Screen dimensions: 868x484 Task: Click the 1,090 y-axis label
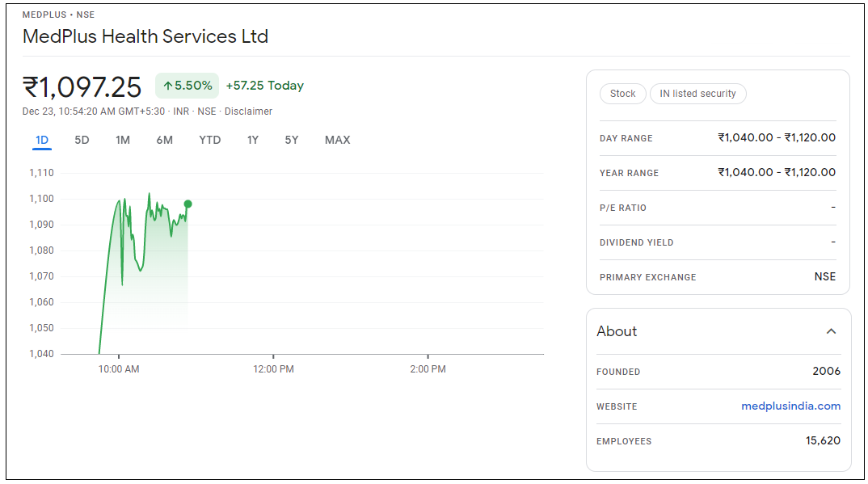click(x=41, y=225)
